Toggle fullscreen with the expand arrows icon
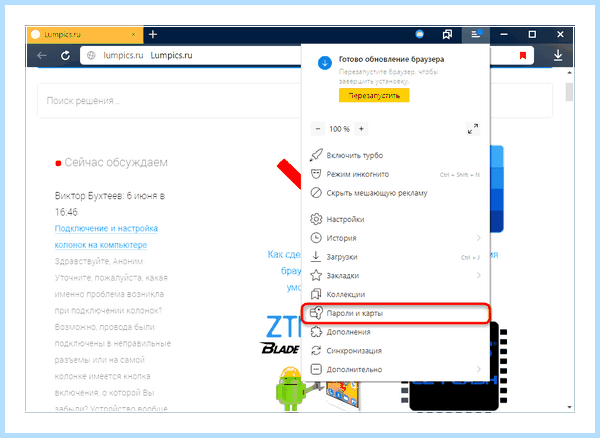600x438 pixels. pyautogui.click(x=473, y=129)
